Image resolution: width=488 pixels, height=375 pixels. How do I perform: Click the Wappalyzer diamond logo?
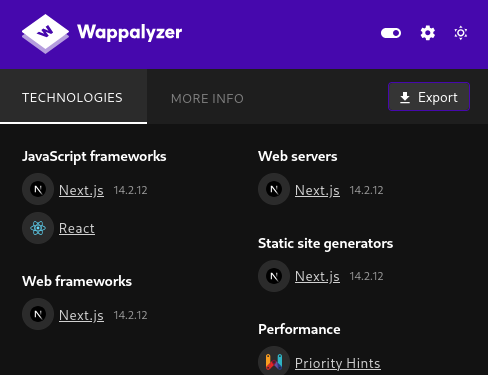click(45, 33)
